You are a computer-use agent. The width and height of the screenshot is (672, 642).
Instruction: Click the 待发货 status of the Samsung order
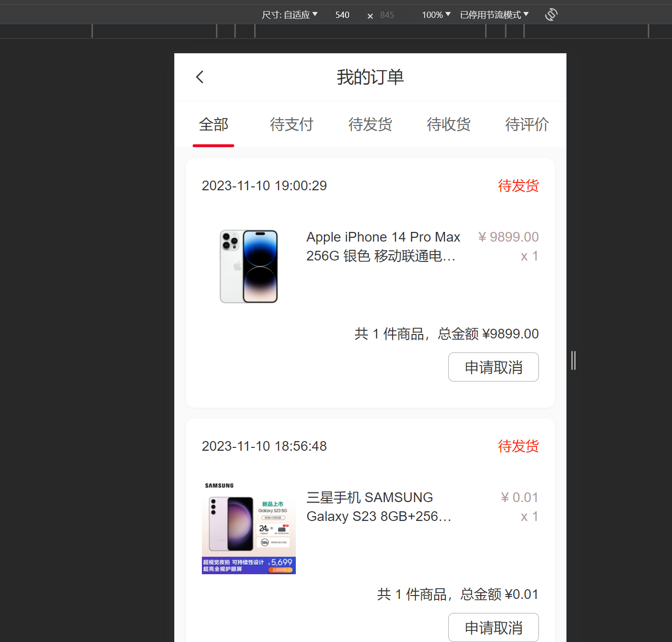tap(519, 446)
